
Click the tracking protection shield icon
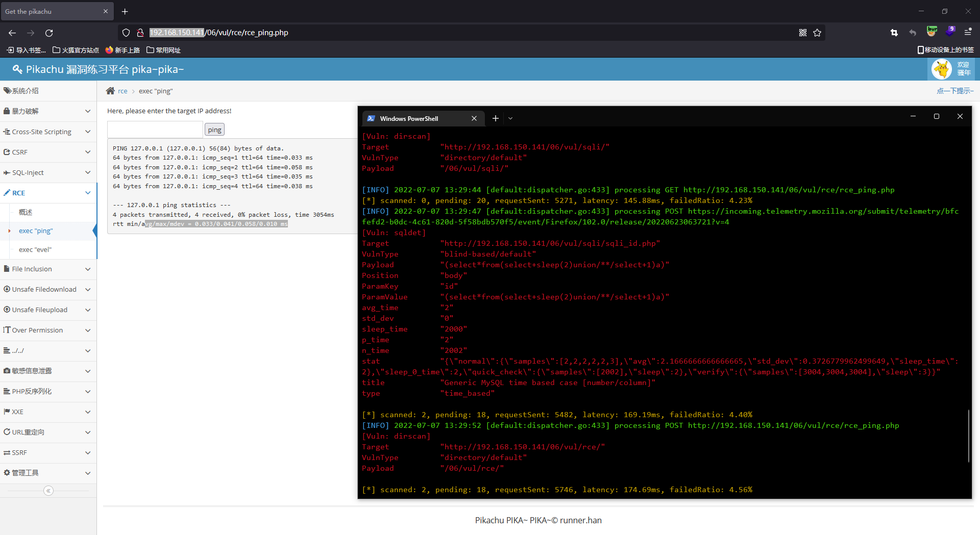tap(126, 33)
